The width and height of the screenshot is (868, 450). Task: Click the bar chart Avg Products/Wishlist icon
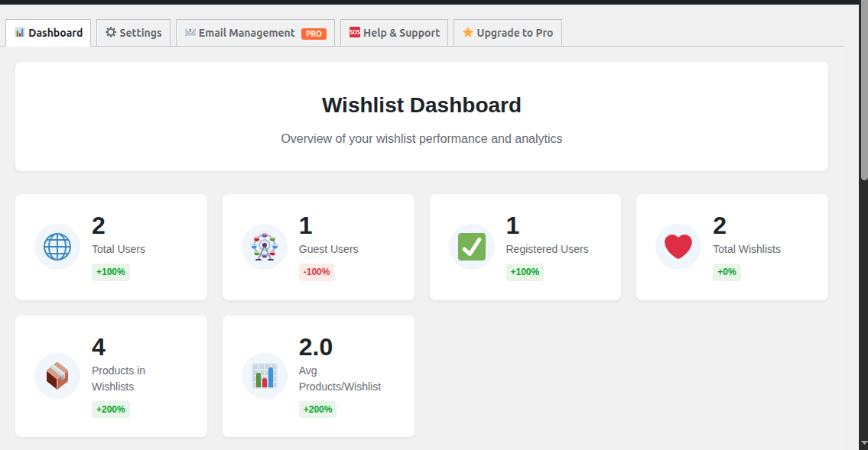(x=264, y=375)
